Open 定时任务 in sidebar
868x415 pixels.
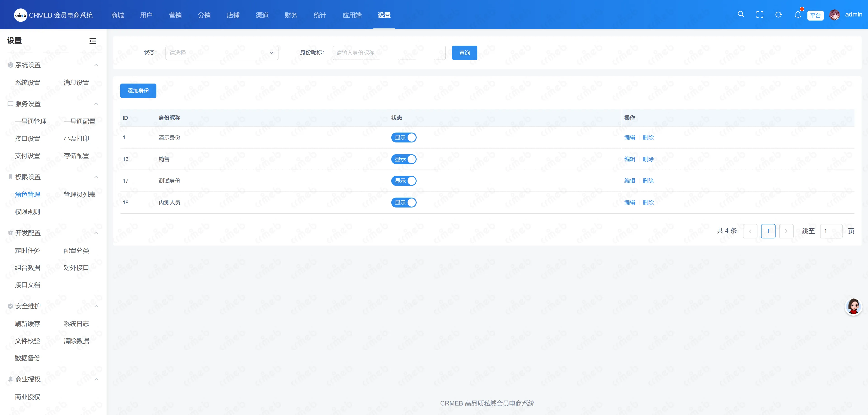[x=27, y=250]
